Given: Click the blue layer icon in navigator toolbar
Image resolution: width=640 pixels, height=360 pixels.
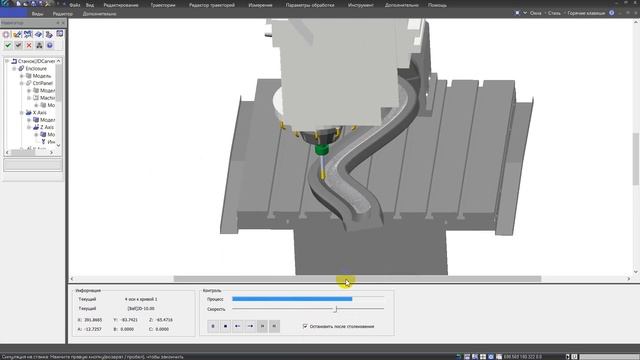Looking at the screenshot, I should (38, 34).
